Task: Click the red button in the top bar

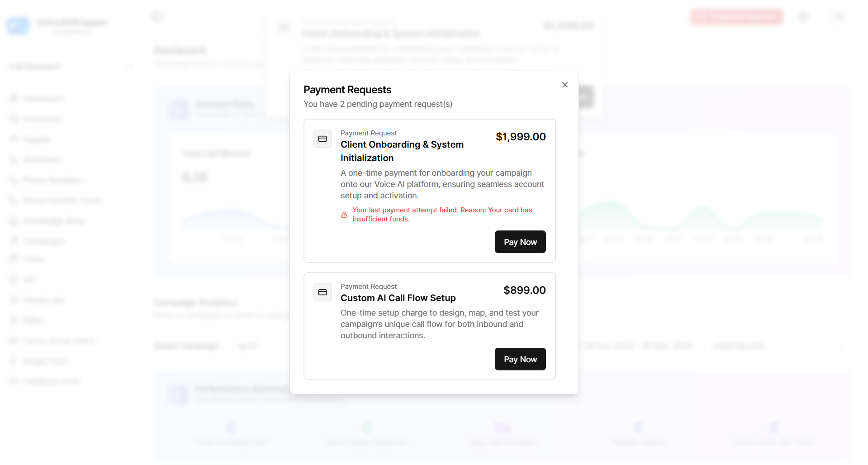Action: tap(736, 17)
